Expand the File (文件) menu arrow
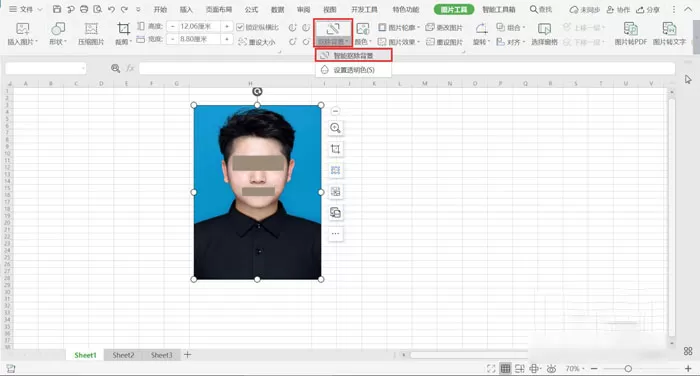The width and height of the screenshot is (700, 376). tap(40, 9)
